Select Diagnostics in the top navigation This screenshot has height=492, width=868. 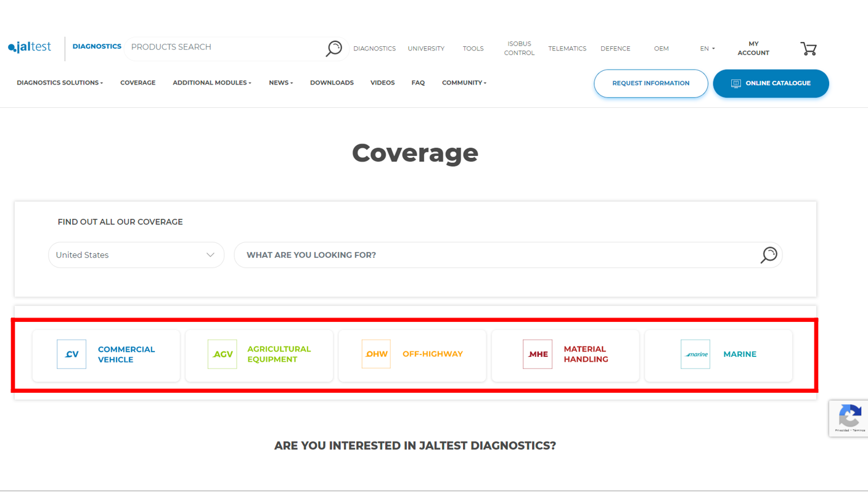coord(374,49)
